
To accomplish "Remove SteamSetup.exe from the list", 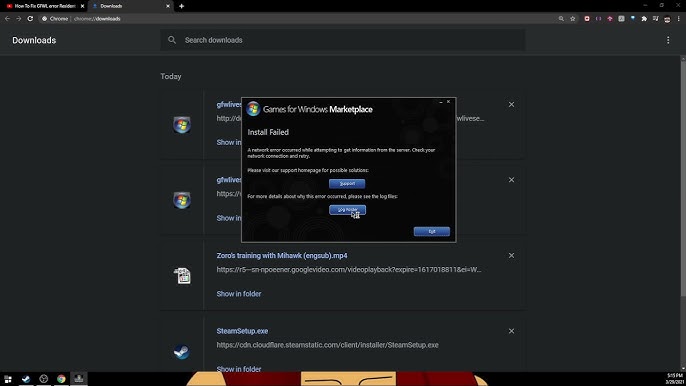I will (511, 331).
